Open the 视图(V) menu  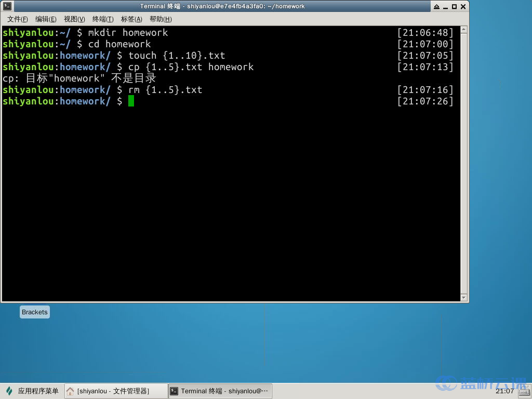click(x=74, y=19)
